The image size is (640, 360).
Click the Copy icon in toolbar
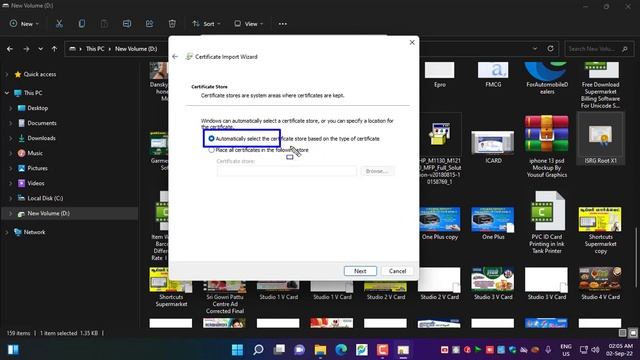point(82,24)
